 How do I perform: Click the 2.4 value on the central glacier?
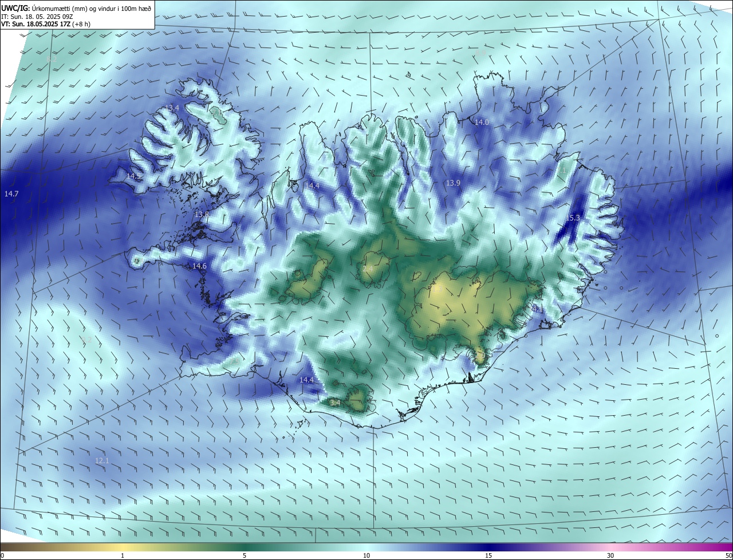[x=368, y=269]
